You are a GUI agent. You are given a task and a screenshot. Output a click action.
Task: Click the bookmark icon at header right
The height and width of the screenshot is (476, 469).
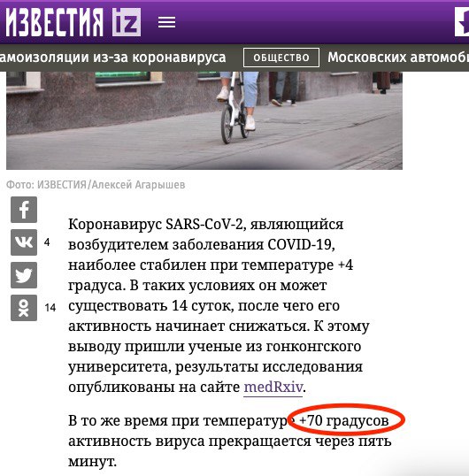tap(462, 22)
